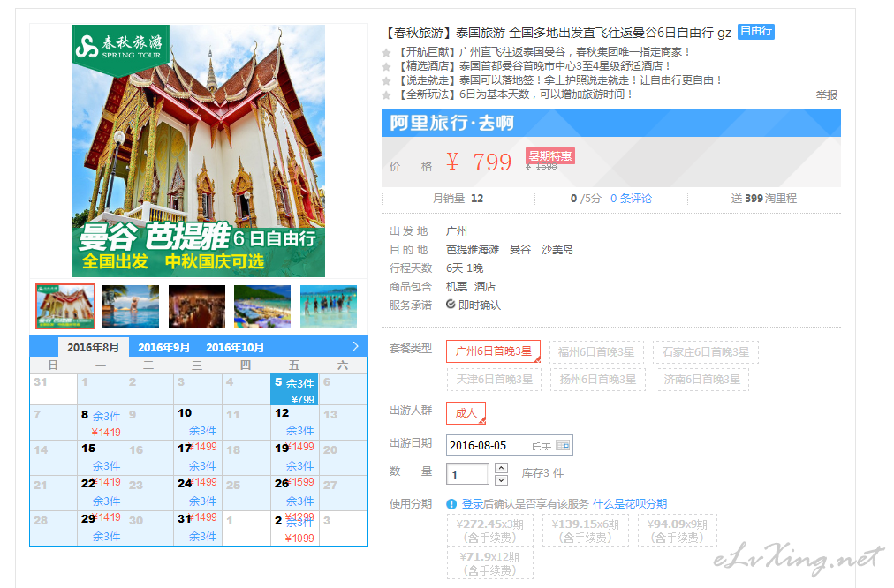The height and width of the screenshot is (588, 894).
Task: Pick August 5 date cell ¥799
Action: 294,389
